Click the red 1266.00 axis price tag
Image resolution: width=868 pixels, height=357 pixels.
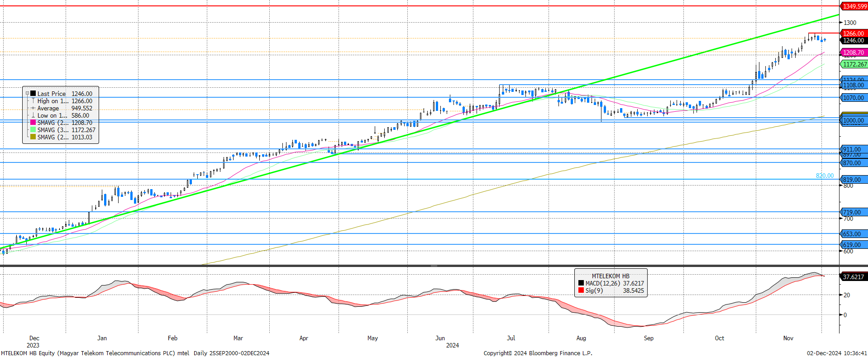[x=854, y=33]
